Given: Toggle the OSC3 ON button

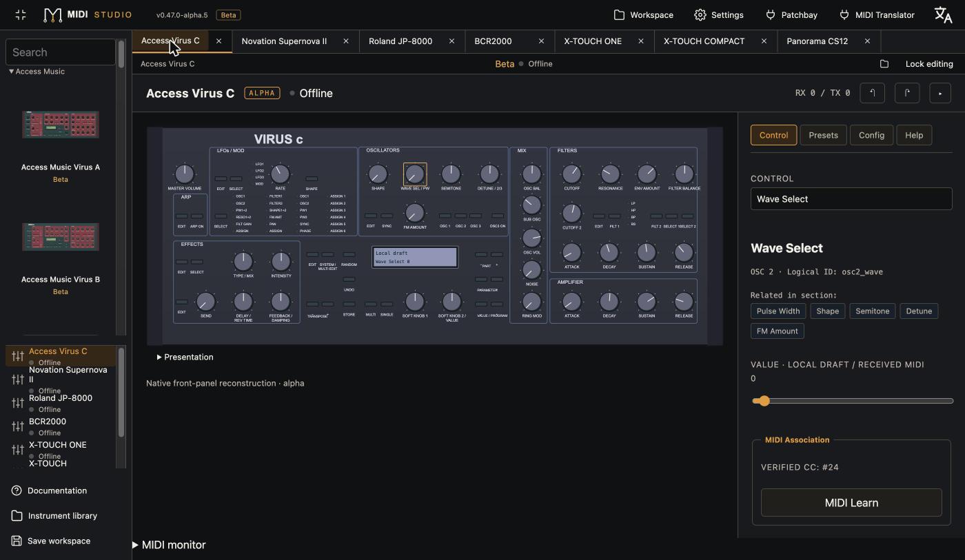Looking at the screenshot, I should click(497, 216).
